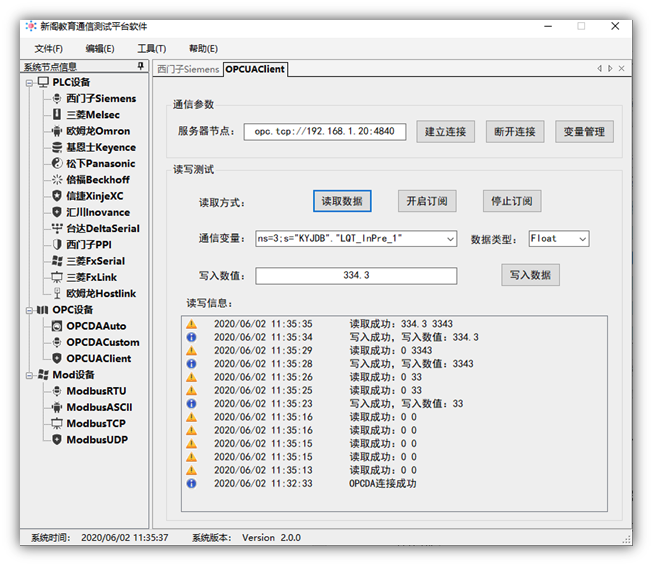Click the 断开连接 button
The width and height of the screenshot is (653, 566).
coord(515,132)
